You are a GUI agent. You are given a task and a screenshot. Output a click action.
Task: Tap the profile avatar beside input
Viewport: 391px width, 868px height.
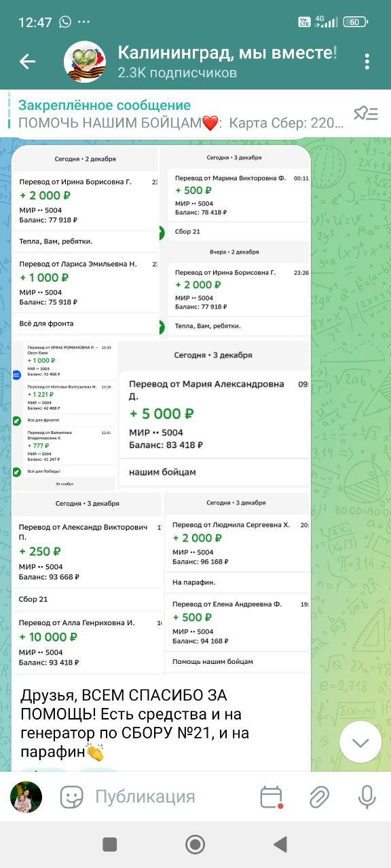pyautogui.click(x=26, y=797)
